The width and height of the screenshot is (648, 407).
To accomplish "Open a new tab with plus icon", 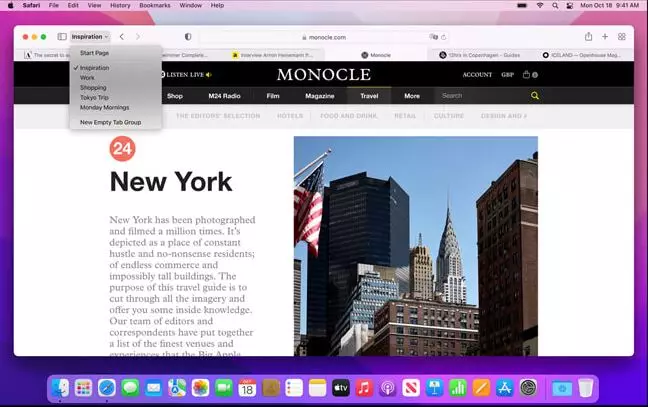I will click(x=605, y=37).
